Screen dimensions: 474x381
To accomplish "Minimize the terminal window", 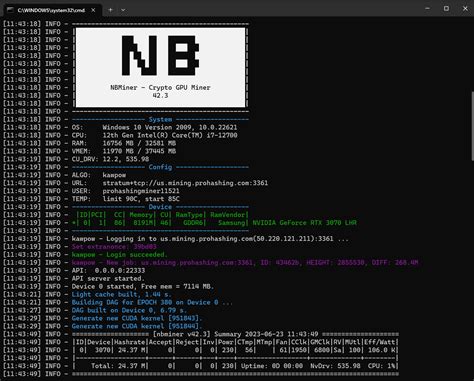I will click(x=428, y=9).
